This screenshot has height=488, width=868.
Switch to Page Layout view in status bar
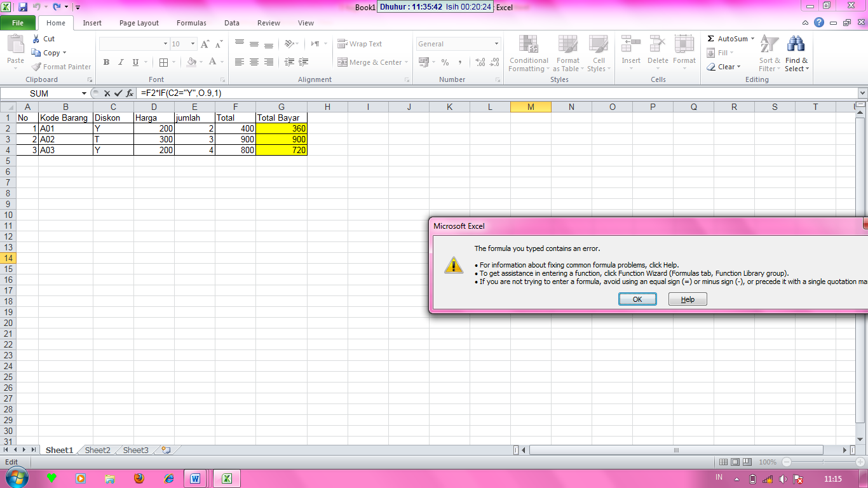(735, 462)
